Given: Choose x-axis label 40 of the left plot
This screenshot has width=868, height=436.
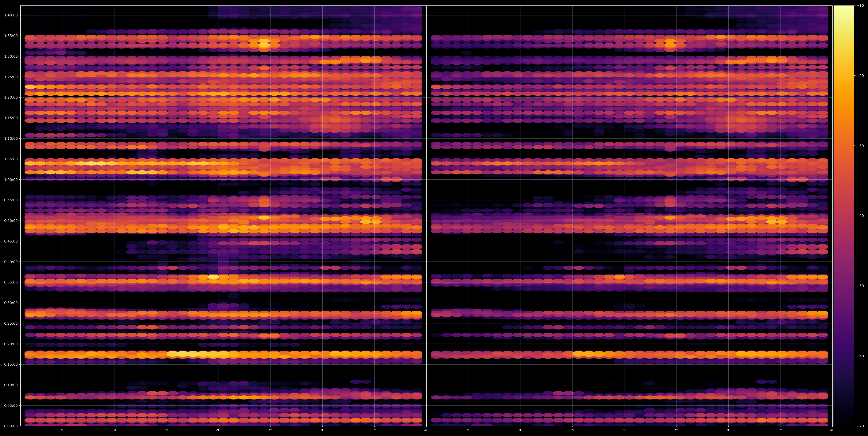Looking at the screenshot, I should pyautogui.click(x=426, y=430).
